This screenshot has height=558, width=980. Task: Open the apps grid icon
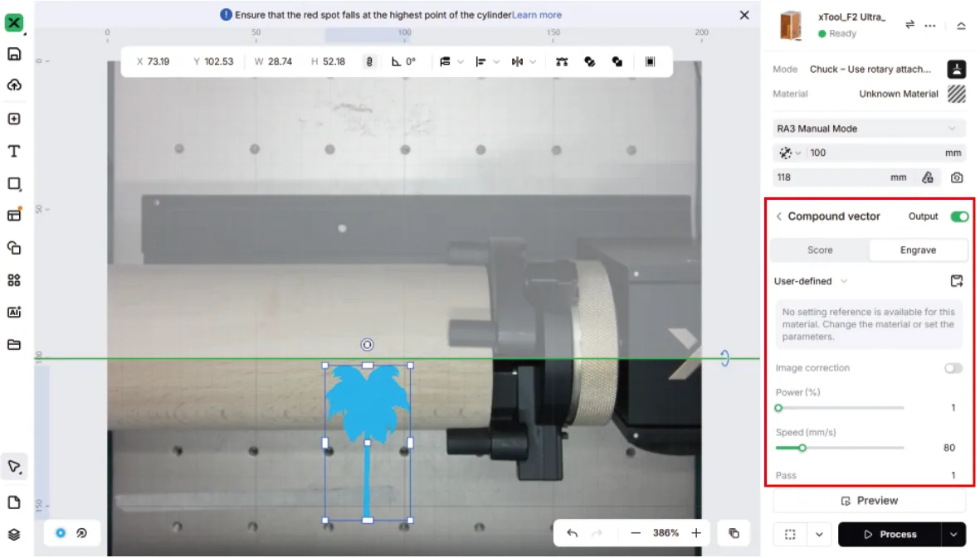tap(14, 280)
